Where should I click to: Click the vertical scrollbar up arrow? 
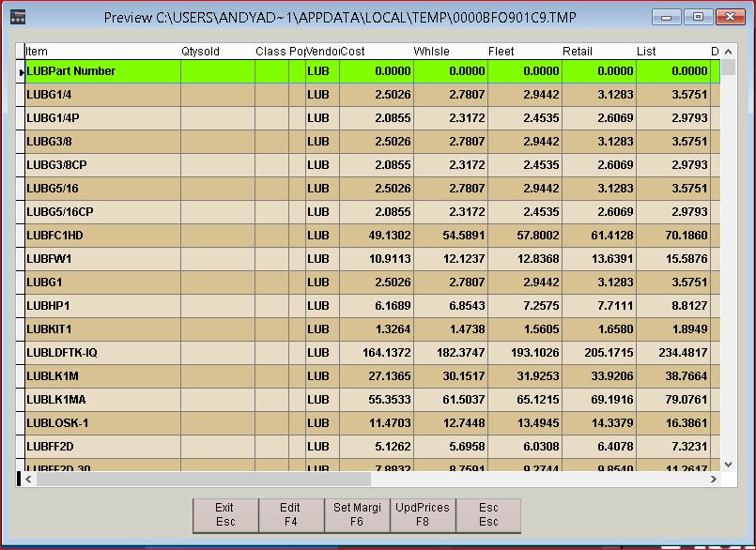click(728, 52)
